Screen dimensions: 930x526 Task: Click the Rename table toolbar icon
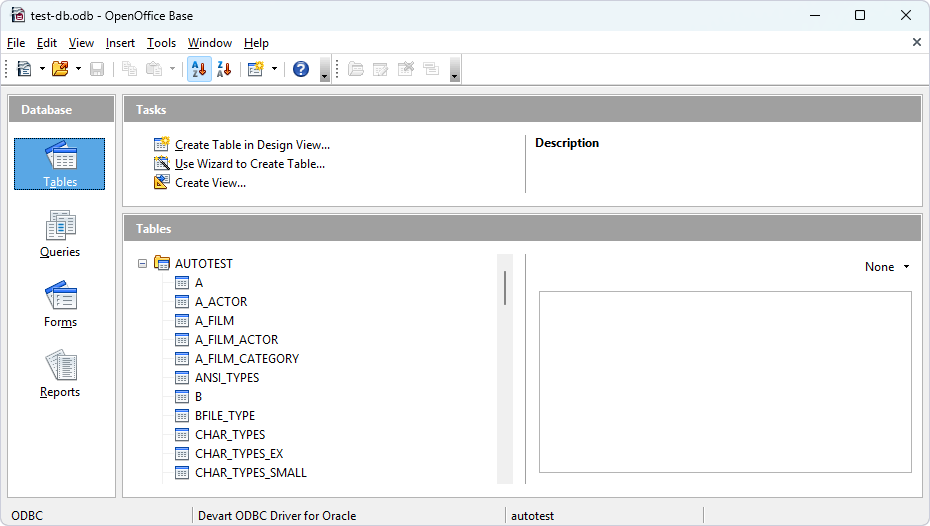tap(431, 69)
